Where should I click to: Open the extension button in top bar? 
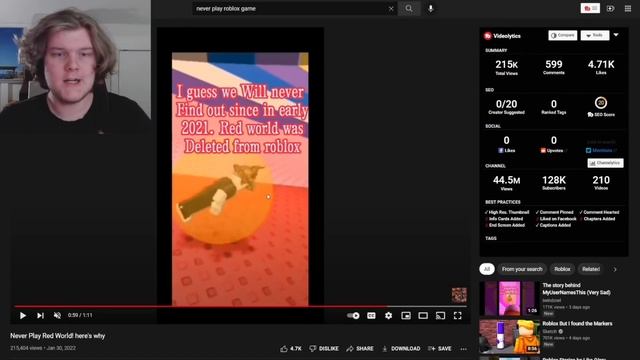590,8
